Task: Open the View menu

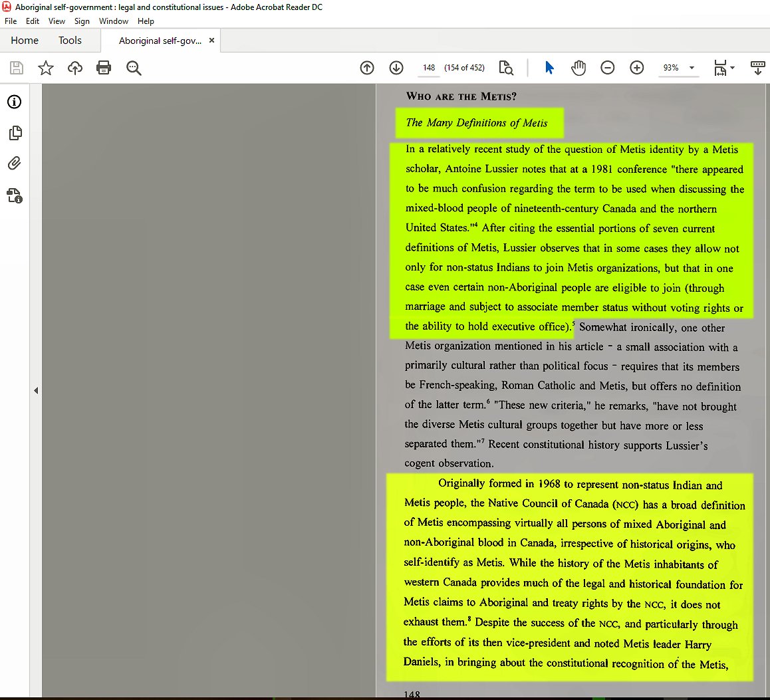Action: coord(57,21)
